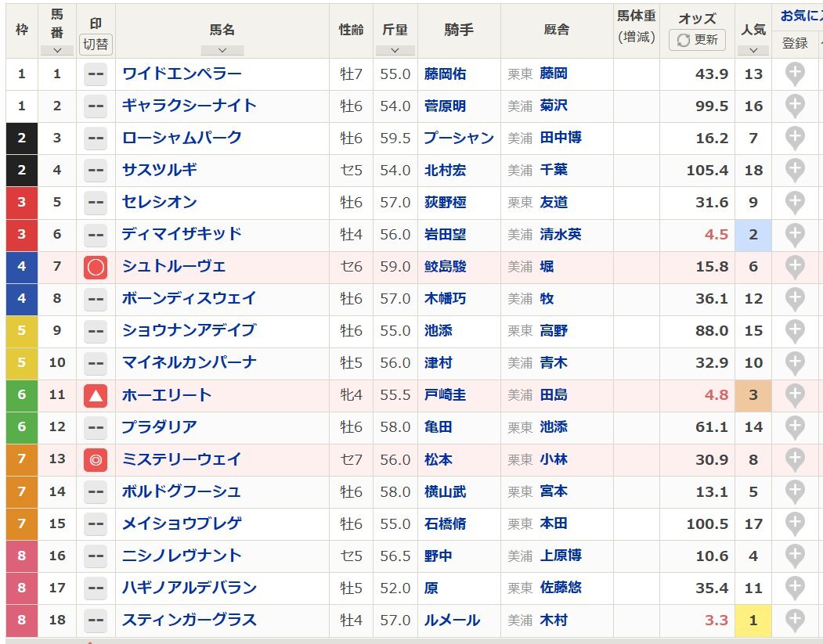This screenshot has width=823, height=644.
Task: Click the yellow popularity cell showing 1
Action: (x=753, y=621)
